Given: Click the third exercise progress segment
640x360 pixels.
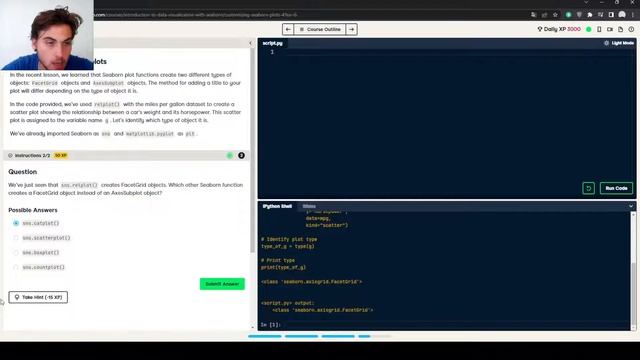Looking at the screenshot, I should [x=338, y=336].
